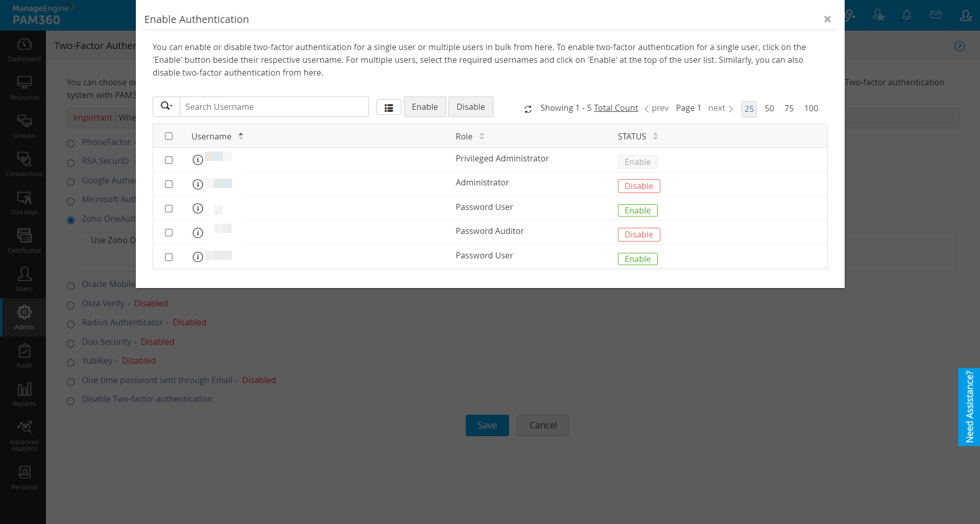Show info for the Password Auditor user

198,233
